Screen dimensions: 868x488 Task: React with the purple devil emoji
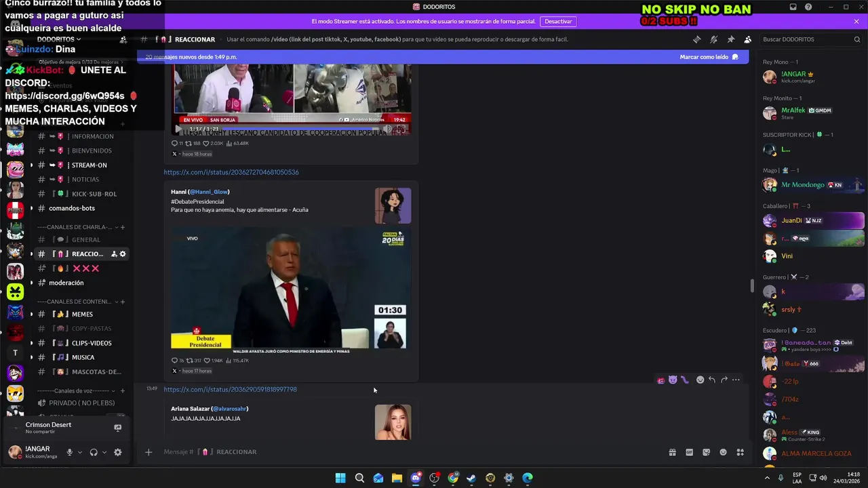[x=673, y=380]
